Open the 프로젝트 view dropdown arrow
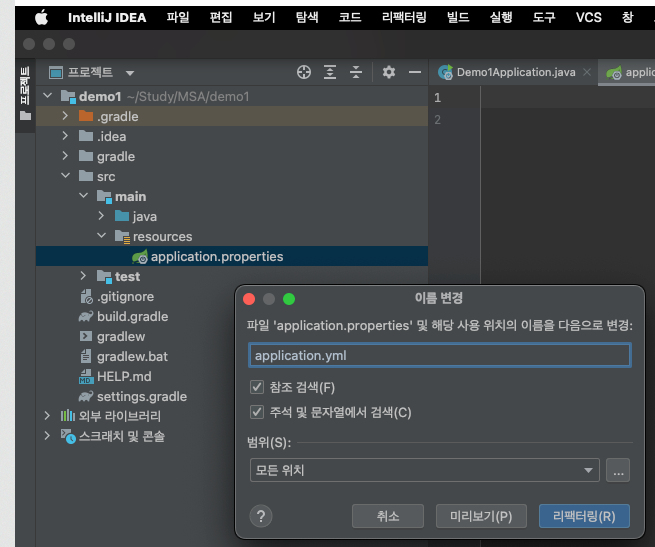The width and height of the screenshot is (655, 547). coord(130,73)
